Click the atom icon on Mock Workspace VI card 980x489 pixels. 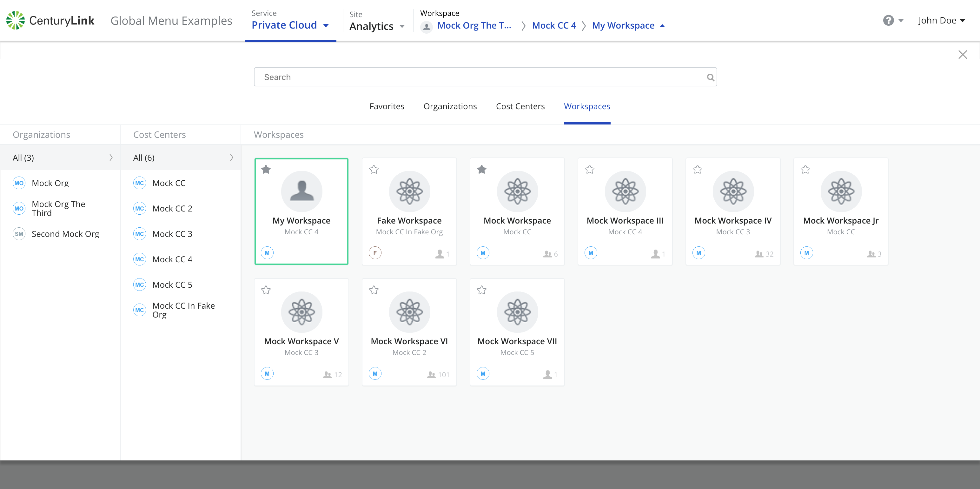click(x=409, y=312)
